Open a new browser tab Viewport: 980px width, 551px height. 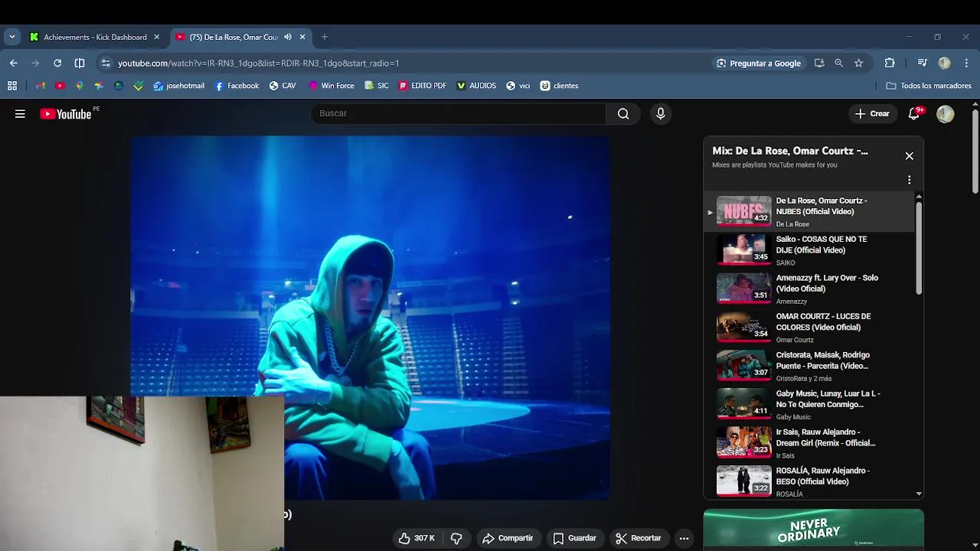[x=325, y=37]
